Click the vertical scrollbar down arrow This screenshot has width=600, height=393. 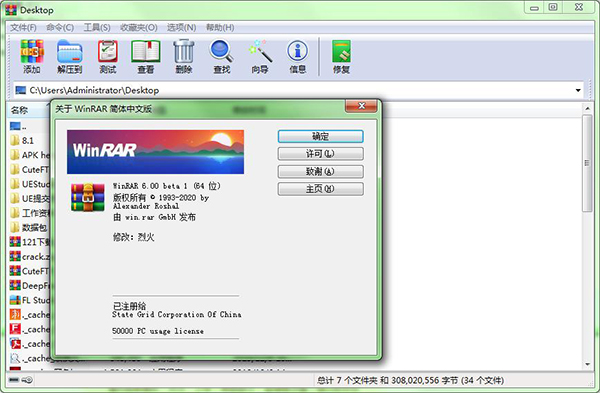click(587, 364)
